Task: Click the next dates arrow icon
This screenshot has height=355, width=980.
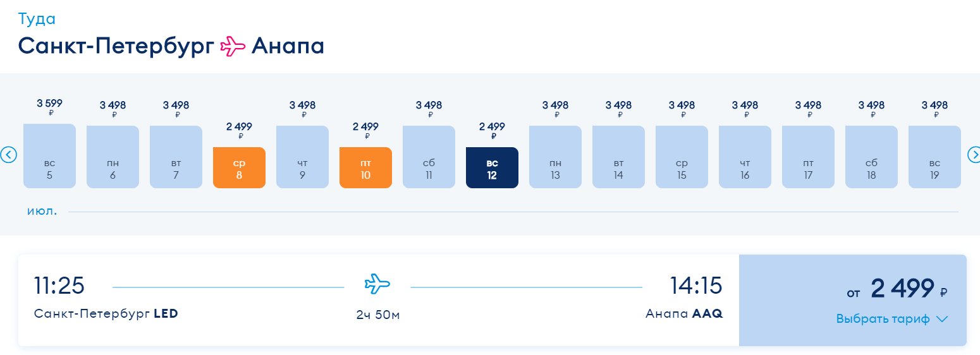Action: coord(976,154)
